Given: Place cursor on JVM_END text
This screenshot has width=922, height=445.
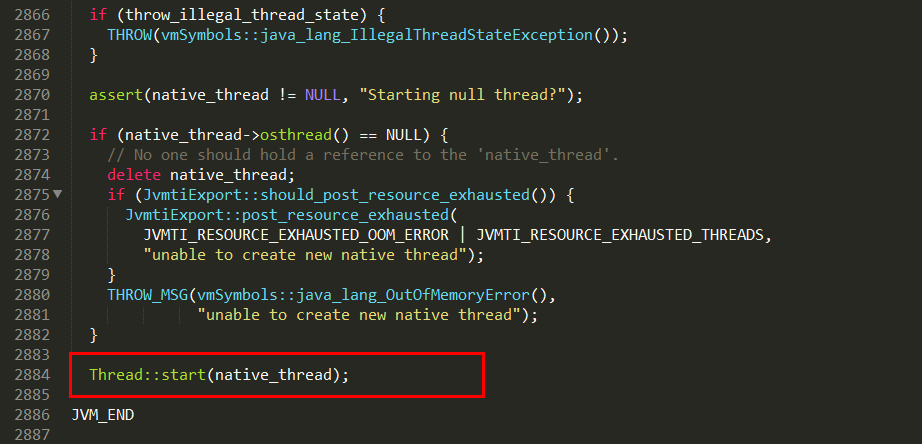Looking at the screenshot, I should click(x=103, y=416).
